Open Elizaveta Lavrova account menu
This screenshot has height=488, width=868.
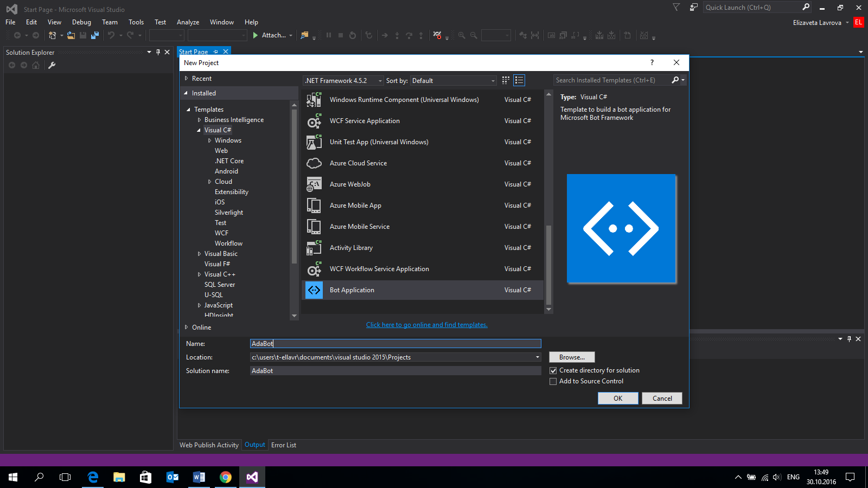pyautogui.click(x=820, y=23)
